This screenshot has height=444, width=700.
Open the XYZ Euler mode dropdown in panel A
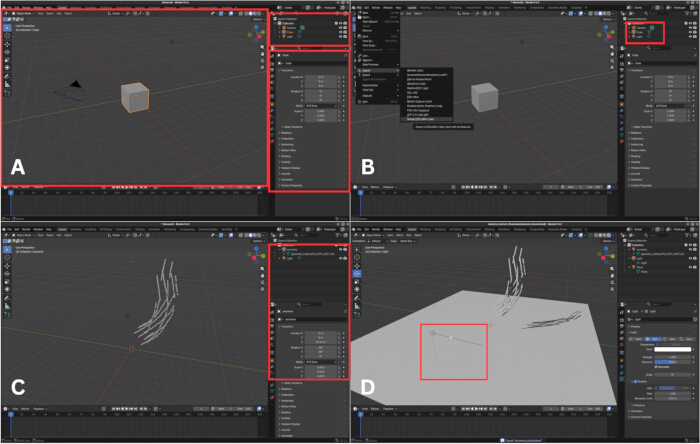(321, 106)
